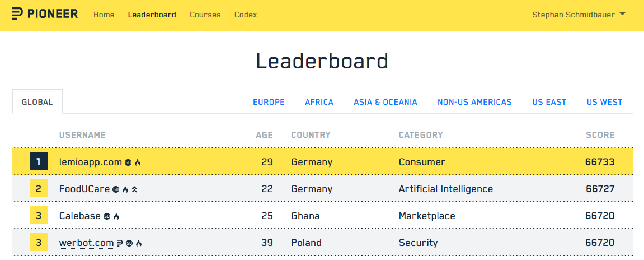Click Calebase's score 66720
The width and height of the screenshot is (644, 260).
coord(600,216)
